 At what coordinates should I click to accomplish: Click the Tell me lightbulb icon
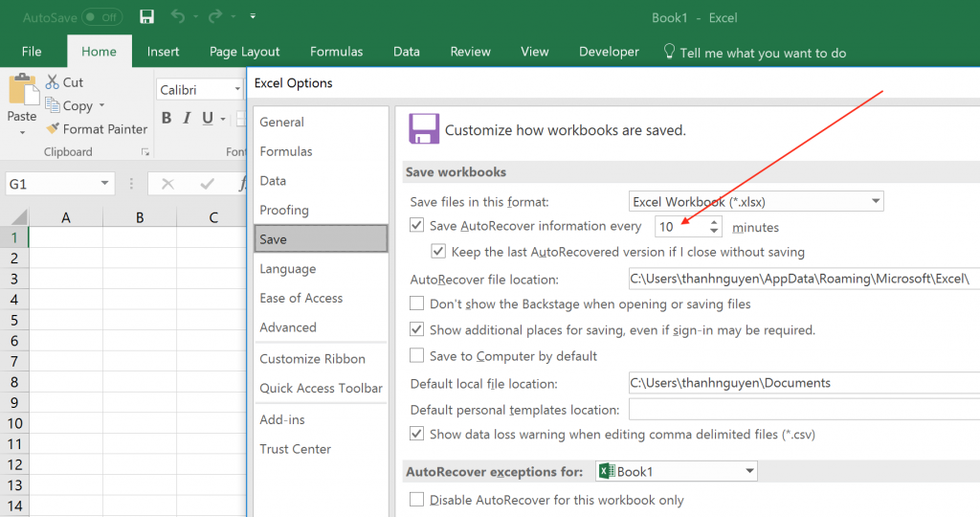(669, 52)
